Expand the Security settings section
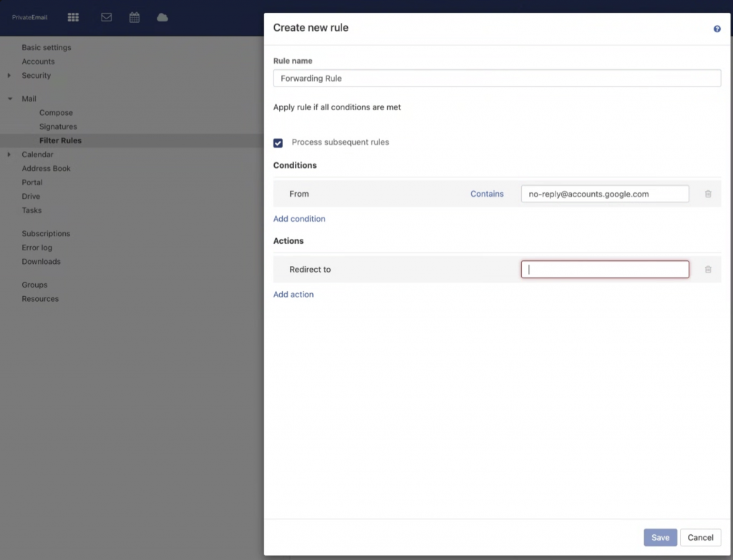The image size is (733, 560). (x=9, y=76)
